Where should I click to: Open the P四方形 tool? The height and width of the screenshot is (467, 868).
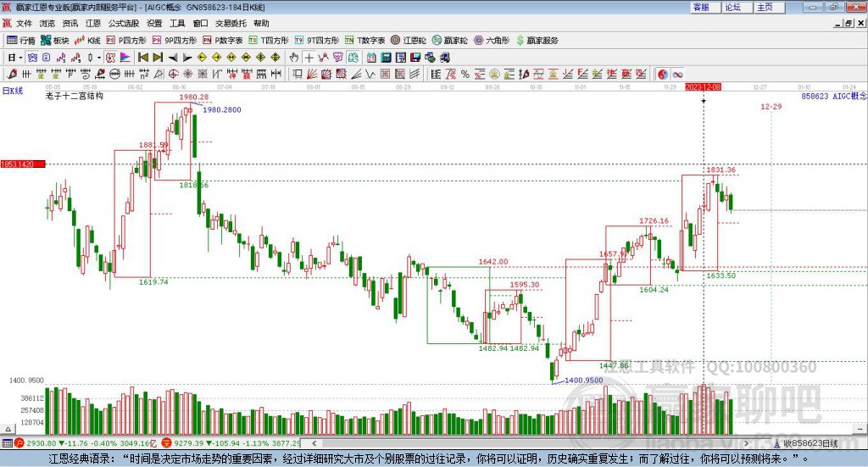point(126,41)
